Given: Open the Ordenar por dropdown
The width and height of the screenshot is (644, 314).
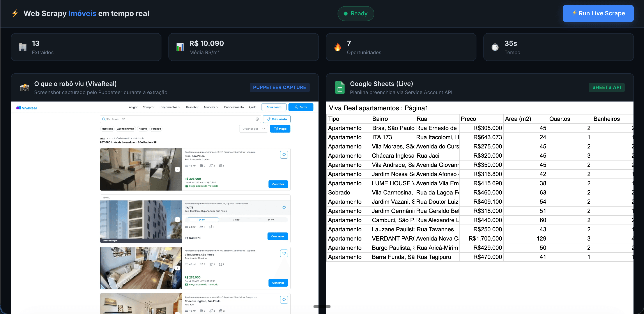Looking at the screenshot, I should (253, 129).
